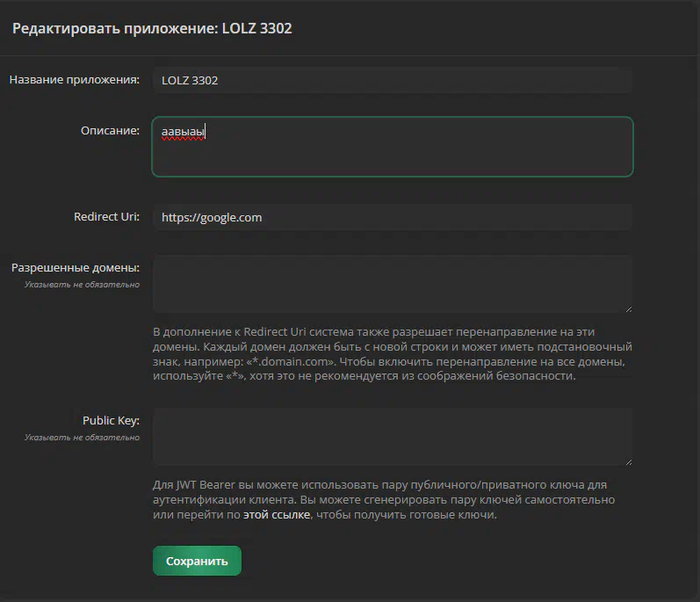Click the misspelled word "аавыаы" in description
This screenshot has width=700, height=602.
pyautogui.click(x=183, y=132)
